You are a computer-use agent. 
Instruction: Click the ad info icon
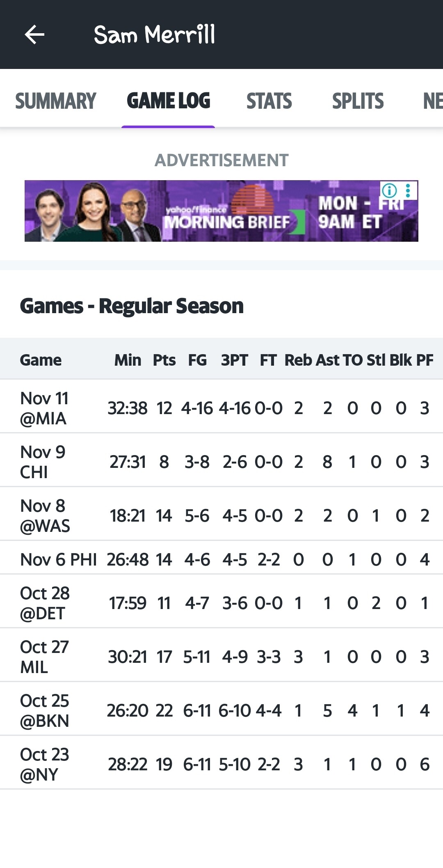tap(389, 190)
